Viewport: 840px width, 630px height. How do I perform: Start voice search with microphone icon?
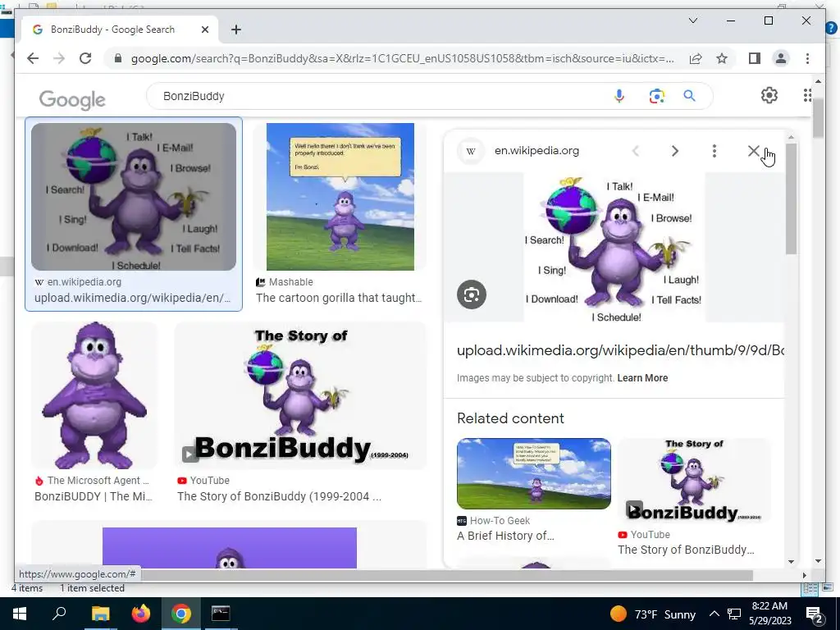pos(619,96)
